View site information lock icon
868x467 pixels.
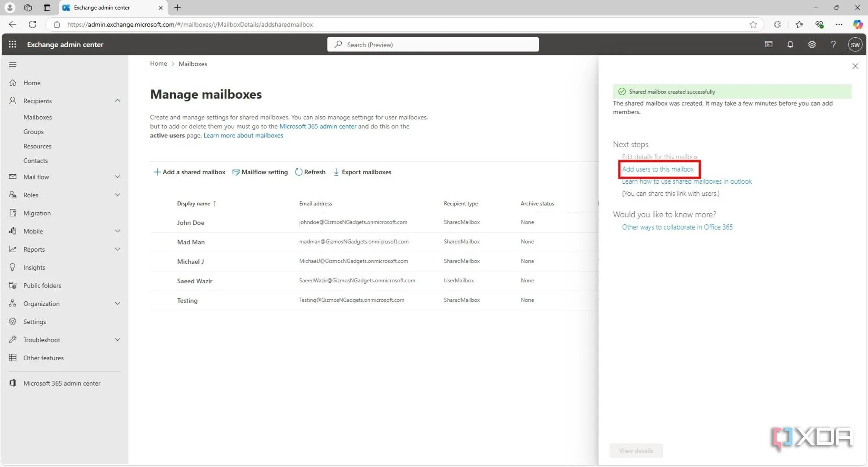57,24
